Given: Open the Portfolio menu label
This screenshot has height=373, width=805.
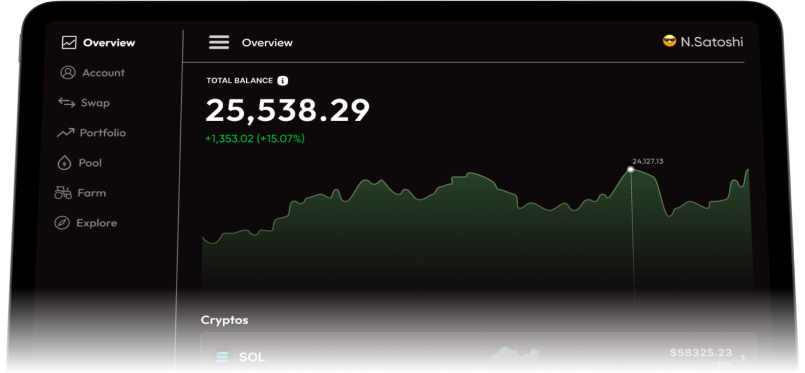Looking at the screenshot, I should point(103,133).
